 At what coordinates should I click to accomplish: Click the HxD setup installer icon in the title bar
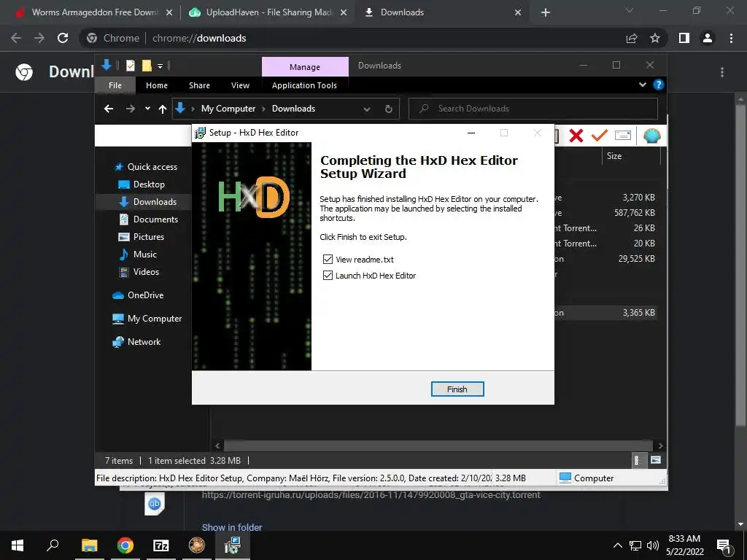coord(200,133)
